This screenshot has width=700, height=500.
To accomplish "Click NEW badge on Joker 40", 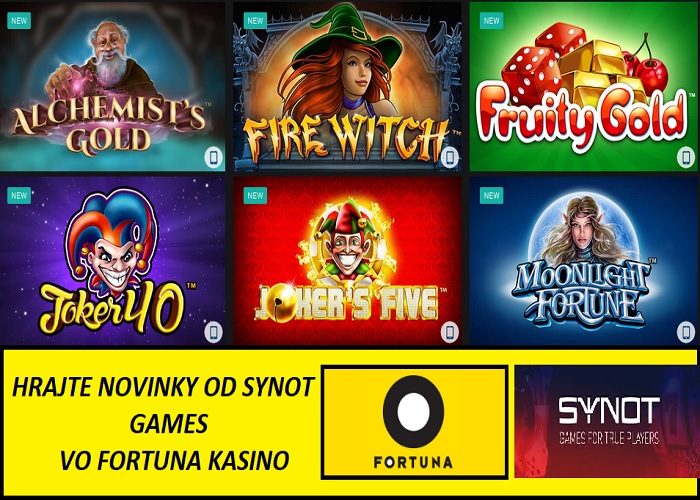I will coord(19,196).
